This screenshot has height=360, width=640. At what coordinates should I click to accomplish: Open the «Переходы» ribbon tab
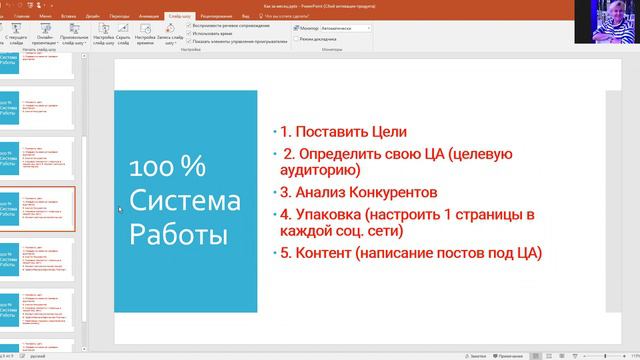119,16
